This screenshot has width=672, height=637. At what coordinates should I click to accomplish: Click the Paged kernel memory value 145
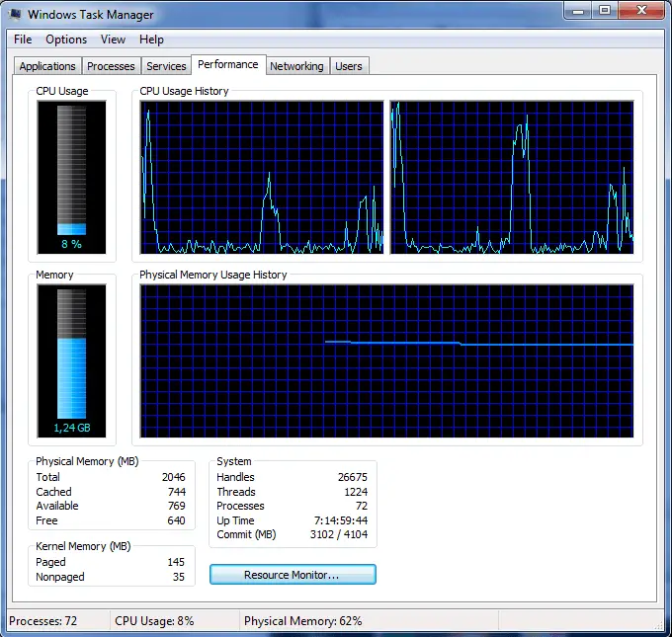pos(176,562)
